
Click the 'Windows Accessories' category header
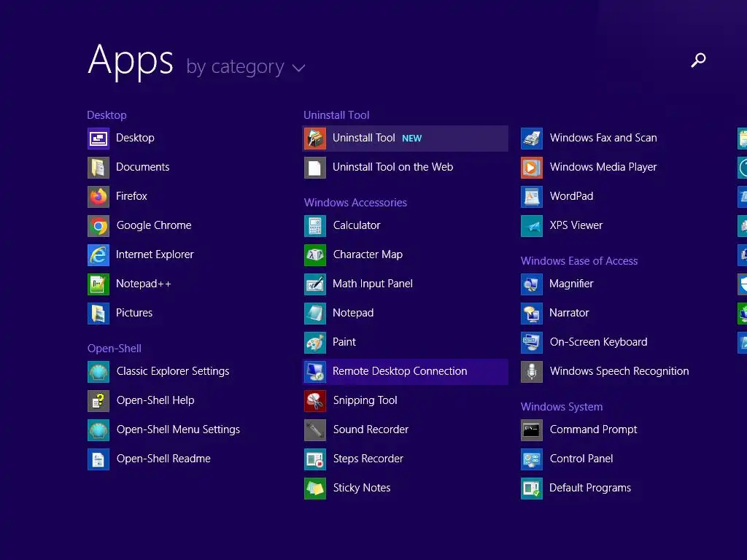pyautogui.click(x=355, y=203)
